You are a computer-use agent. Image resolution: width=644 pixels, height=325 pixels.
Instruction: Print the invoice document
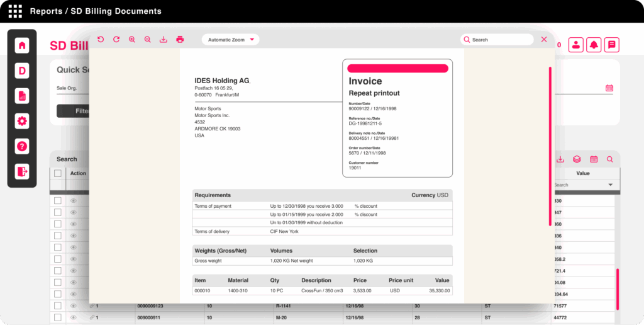[x=180, y=40]
